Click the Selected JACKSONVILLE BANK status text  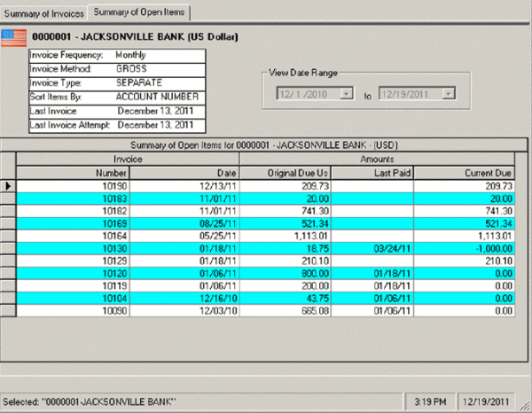click(90, 401)
